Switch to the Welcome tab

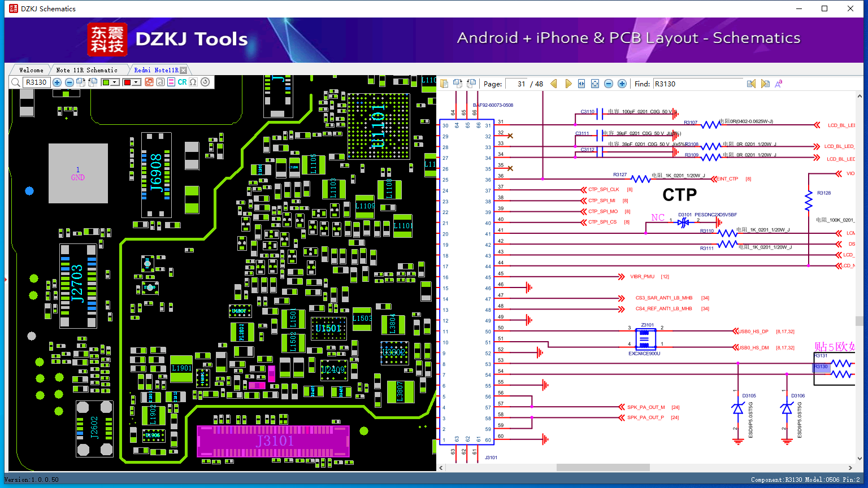coord(31,70)
